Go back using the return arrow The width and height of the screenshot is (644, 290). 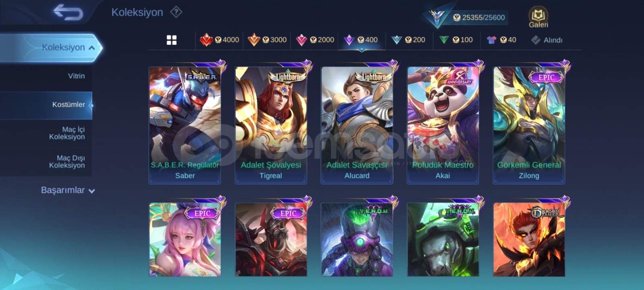coord(68,12)
